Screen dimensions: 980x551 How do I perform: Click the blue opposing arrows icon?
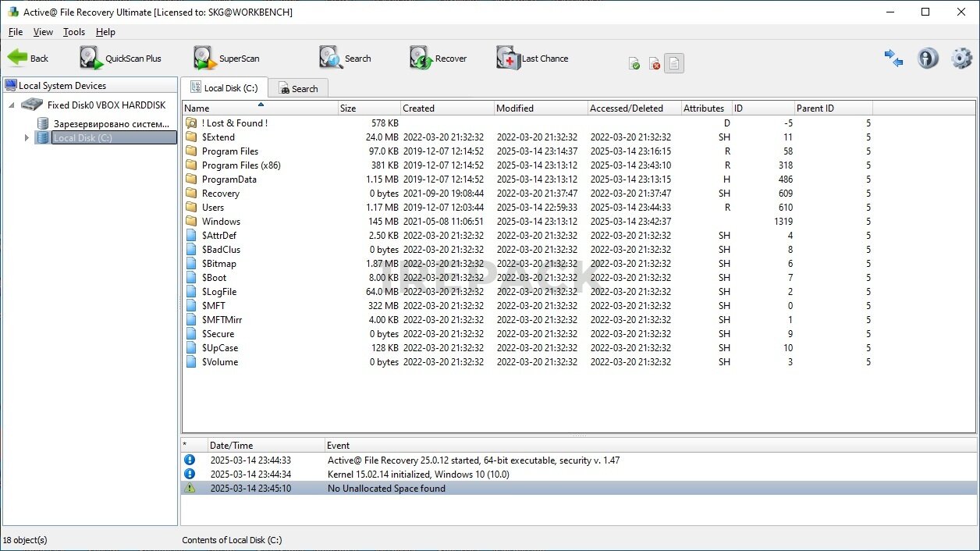click(893, 59)
